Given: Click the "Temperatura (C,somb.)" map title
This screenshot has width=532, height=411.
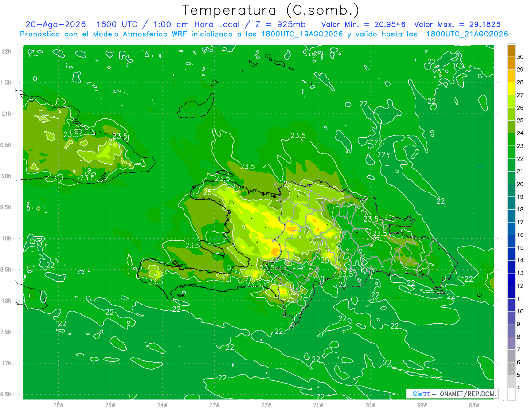Looking at the screenshot, I should click(270, 10).
